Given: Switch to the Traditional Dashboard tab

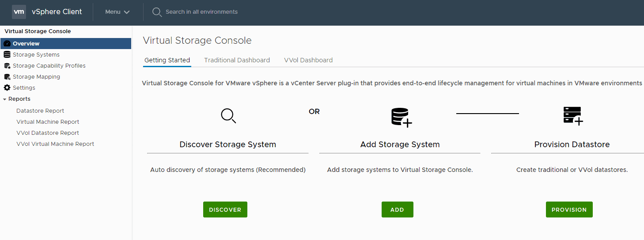Looking at the screenshot, I should [237, 60].
